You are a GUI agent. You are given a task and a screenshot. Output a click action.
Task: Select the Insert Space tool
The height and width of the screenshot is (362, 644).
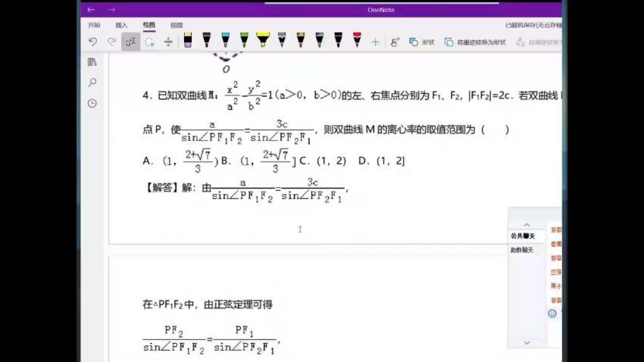coord(168,42)
